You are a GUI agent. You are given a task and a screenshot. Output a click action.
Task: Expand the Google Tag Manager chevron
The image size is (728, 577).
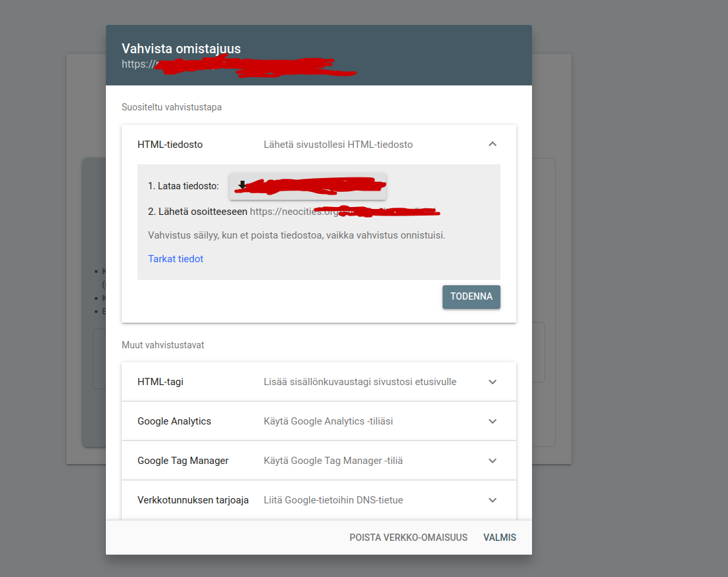[x=493, y=461]
